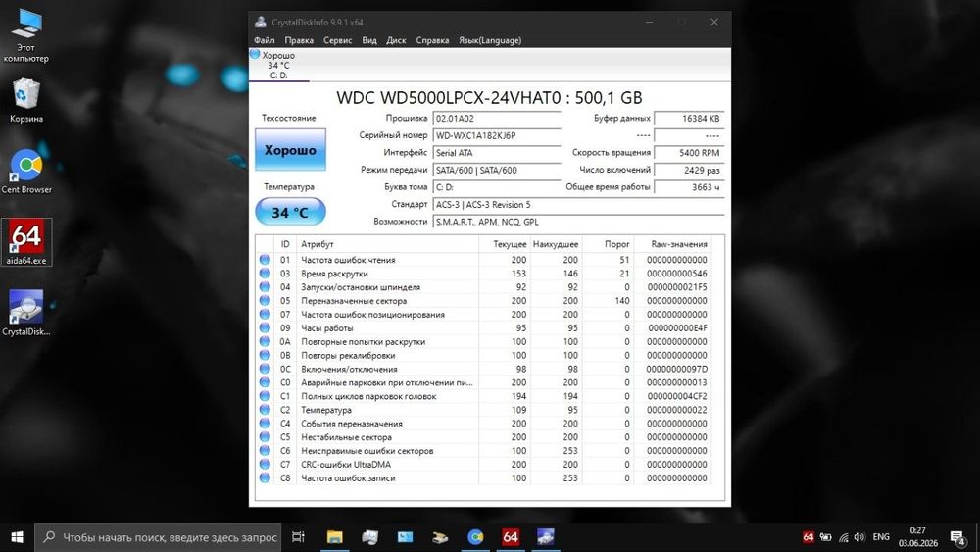Click the Наихудшее column header
The image size is (980, 552).
555,244
